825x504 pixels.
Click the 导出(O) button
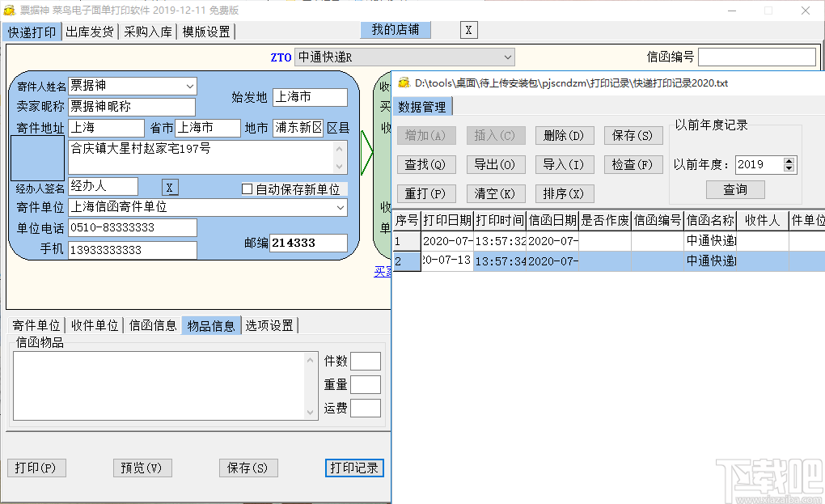(x=496, y=165)
